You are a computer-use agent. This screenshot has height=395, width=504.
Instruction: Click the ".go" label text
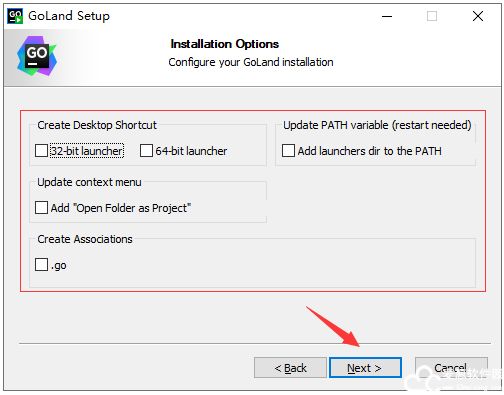point(59,266)
